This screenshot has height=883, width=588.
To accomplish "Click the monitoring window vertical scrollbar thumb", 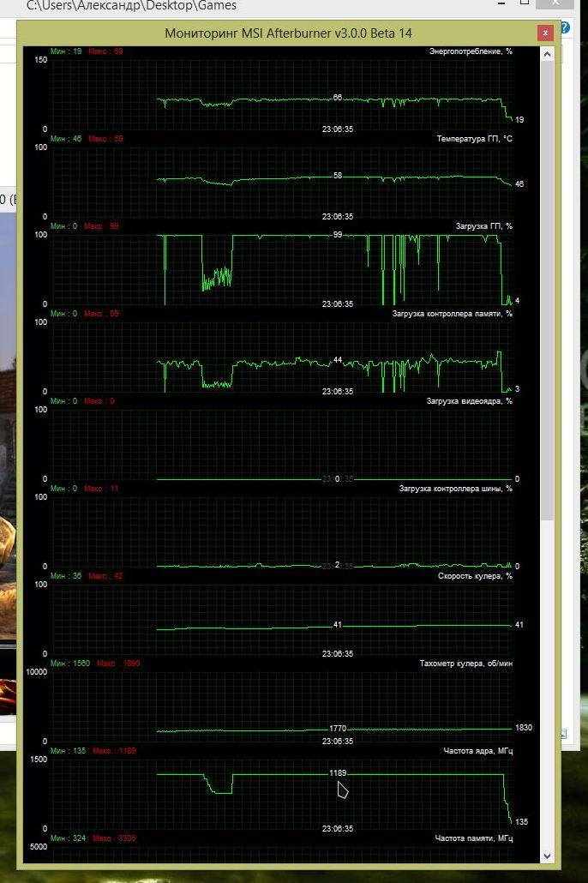I will click(x=547, y=291).
